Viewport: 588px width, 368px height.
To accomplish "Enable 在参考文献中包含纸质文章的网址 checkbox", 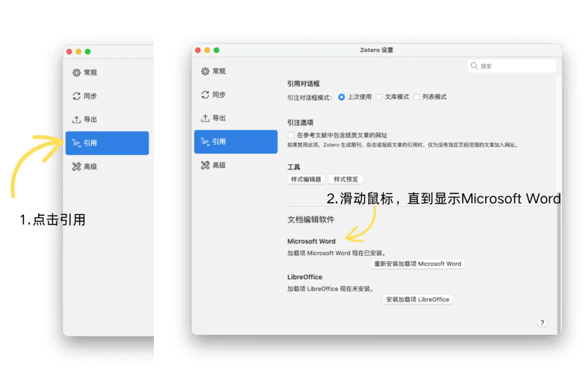I will [291, 135].
